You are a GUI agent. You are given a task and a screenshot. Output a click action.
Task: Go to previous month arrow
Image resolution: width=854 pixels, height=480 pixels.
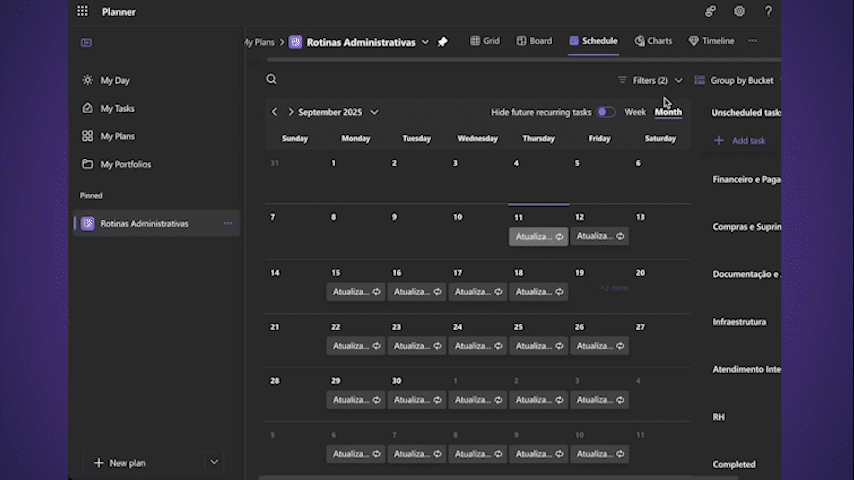tap(275, 112)
